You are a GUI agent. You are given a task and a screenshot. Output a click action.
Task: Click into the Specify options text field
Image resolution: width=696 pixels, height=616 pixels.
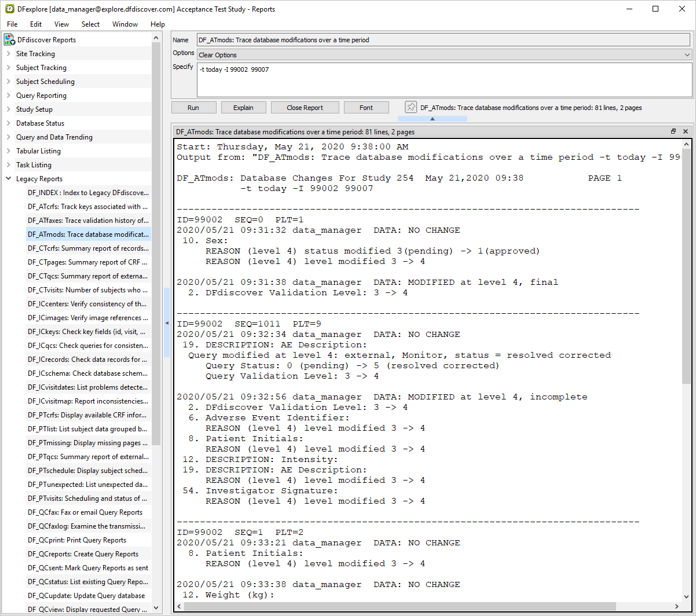(x=444, y=80)
